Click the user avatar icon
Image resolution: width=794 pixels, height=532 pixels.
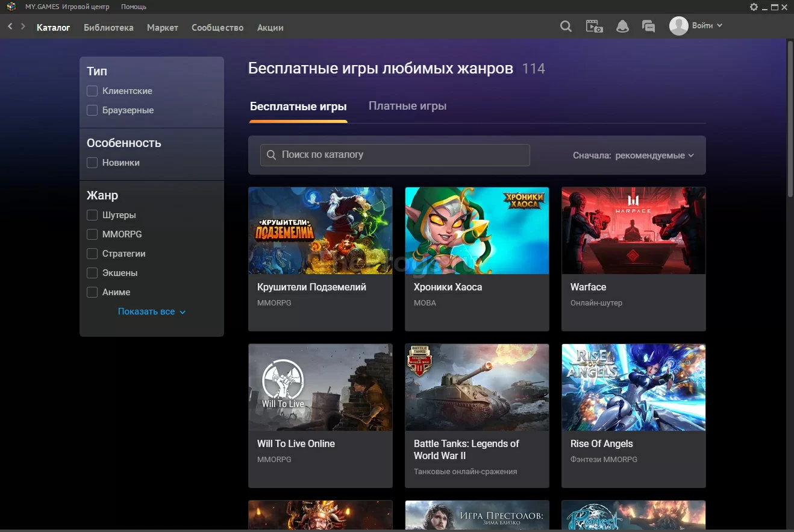click(x=678, y=26)
